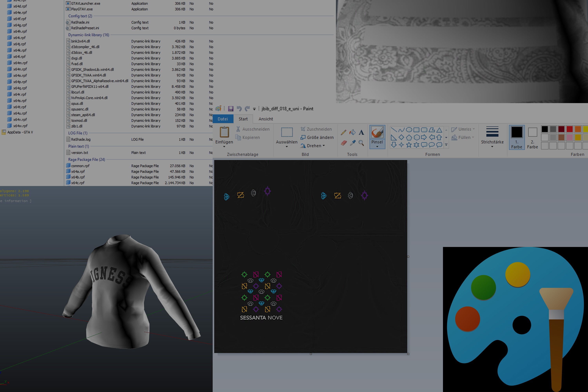Select the Text tool (A)
The width and height of the screenshot is (588, 392).
361,132
